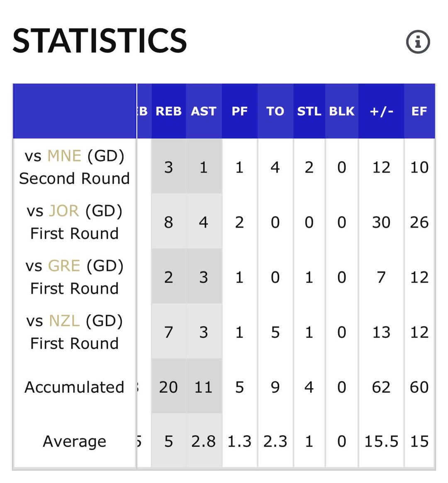This screenshot has height=483, width=448.
Task: Select the Accumulated row label
Action: coord(74,387)
